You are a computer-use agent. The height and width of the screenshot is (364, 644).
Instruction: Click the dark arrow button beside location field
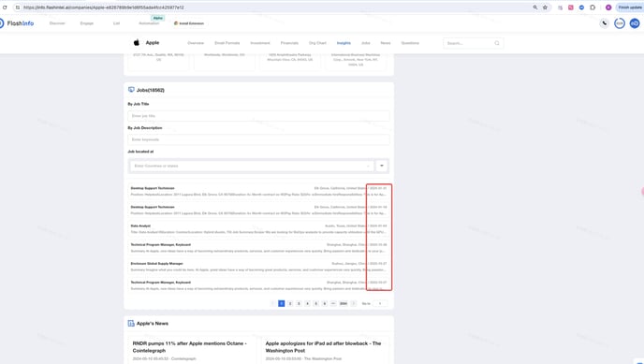click(x=382, y=166)
